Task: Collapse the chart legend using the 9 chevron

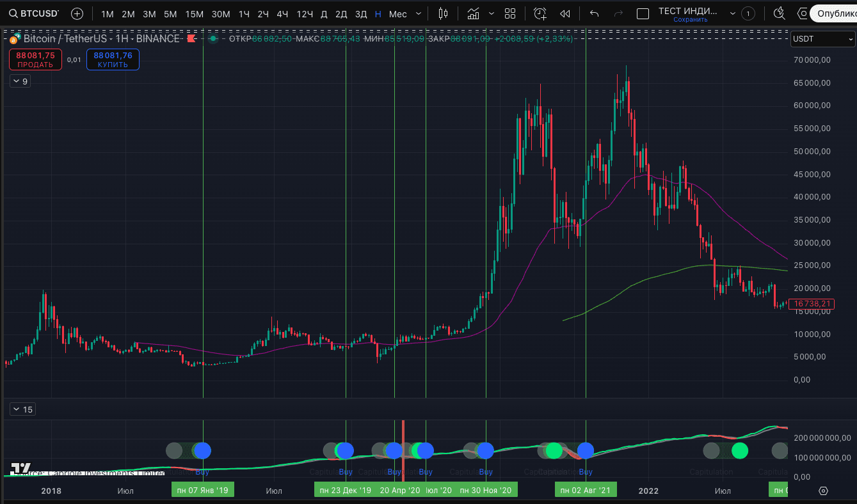Action: (19, 81)
